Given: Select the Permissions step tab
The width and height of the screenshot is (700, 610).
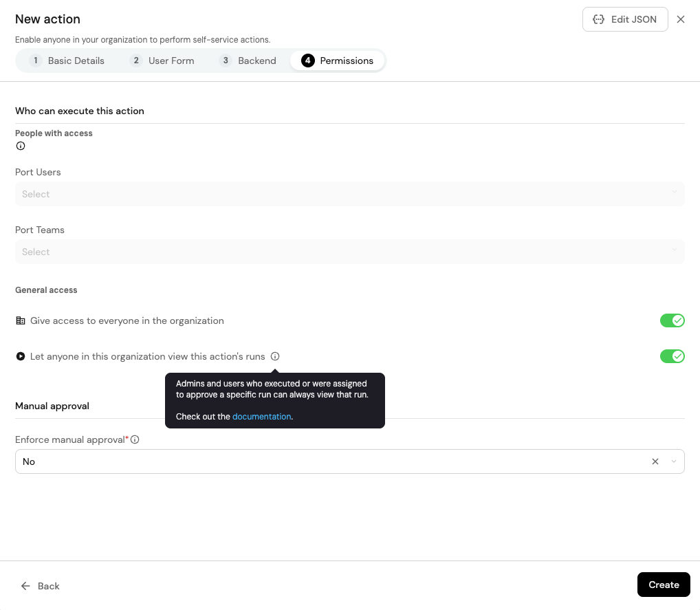Looking at the screenshot, I should pos(338,61).
